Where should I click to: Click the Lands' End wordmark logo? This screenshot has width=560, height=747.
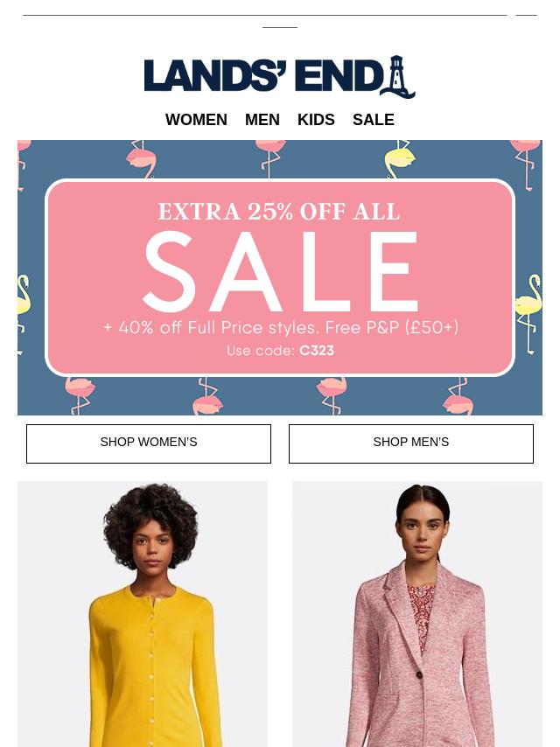(279, 77)
